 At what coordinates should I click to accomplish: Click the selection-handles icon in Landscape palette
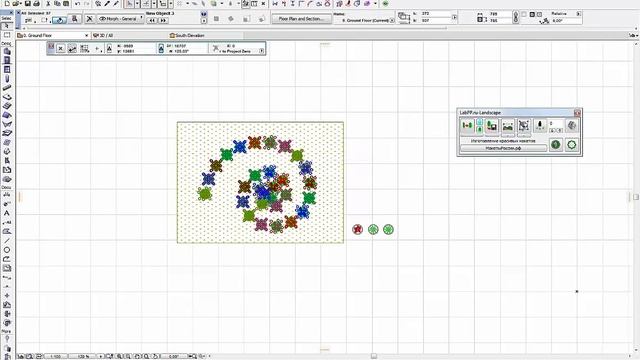click(524, 126)
